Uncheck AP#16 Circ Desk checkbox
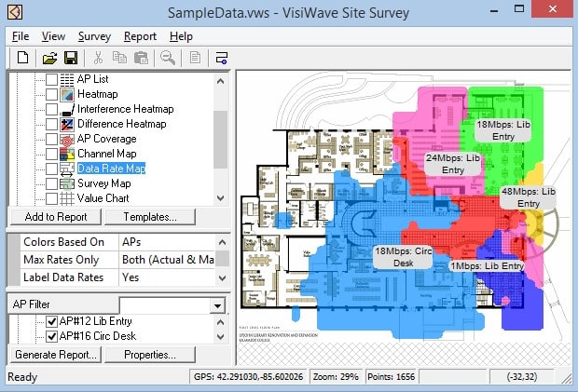This screenshot has width=578, height=392. tap(51, 336)
